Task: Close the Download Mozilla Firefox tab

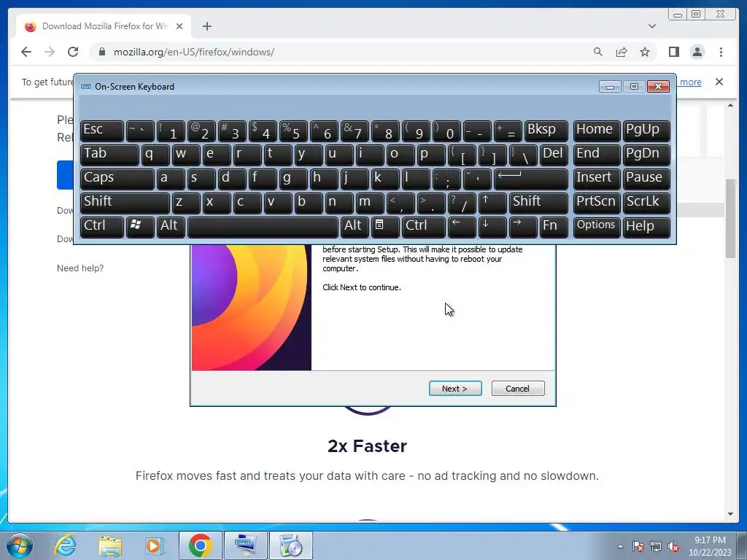Action: pyautogui.click(x=179, y=26)
